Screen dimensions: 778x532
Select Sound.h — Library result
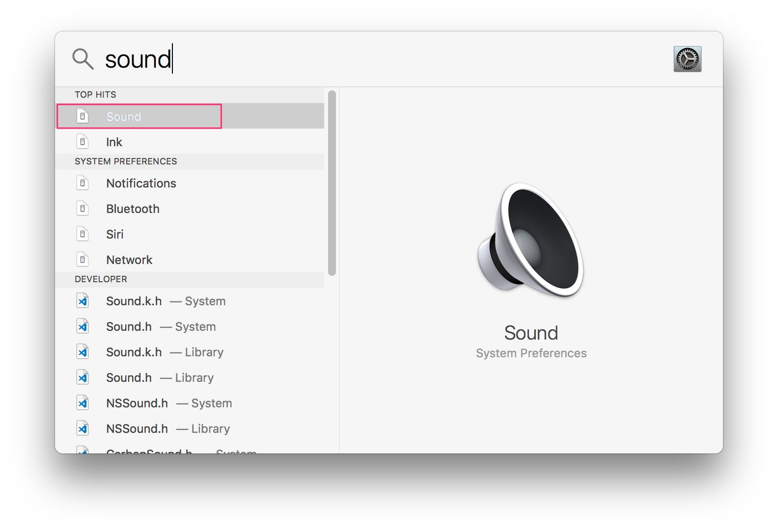point(190,377)
